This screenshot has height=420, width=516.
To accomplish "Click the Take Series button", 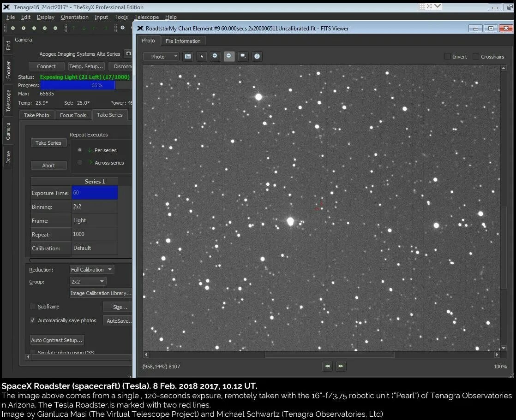I will click(49, 142).
